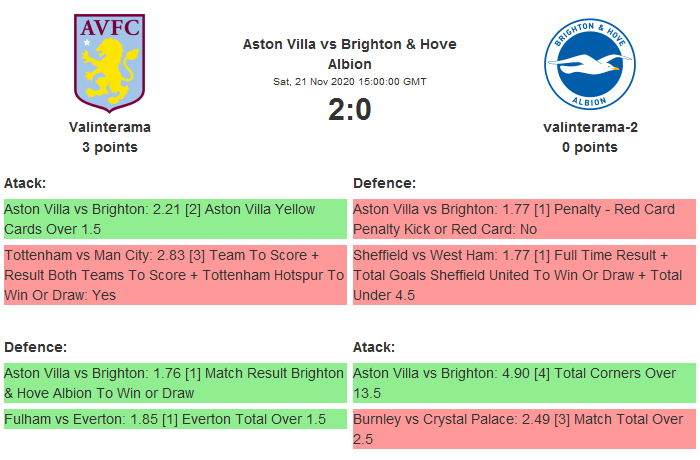
Task: Click the Tottenham vs Man City bet row
Action: [x=175, y=275]
